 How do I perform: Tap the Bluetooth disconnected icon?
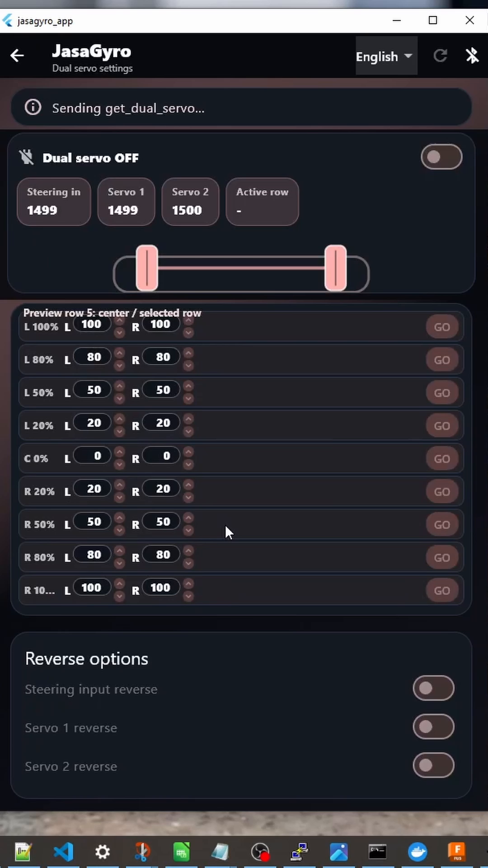click(x=472, y=56)
